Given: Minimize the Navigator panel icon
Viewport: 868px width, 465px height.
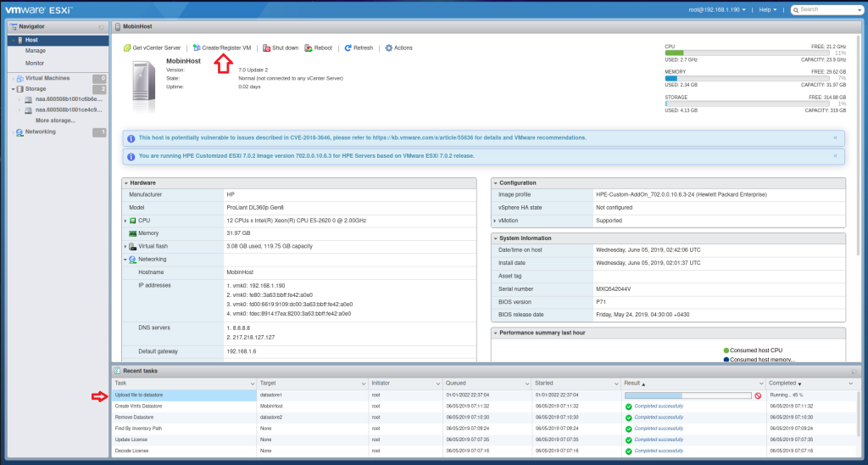Looking at the screenshot, I should [102, 27].
